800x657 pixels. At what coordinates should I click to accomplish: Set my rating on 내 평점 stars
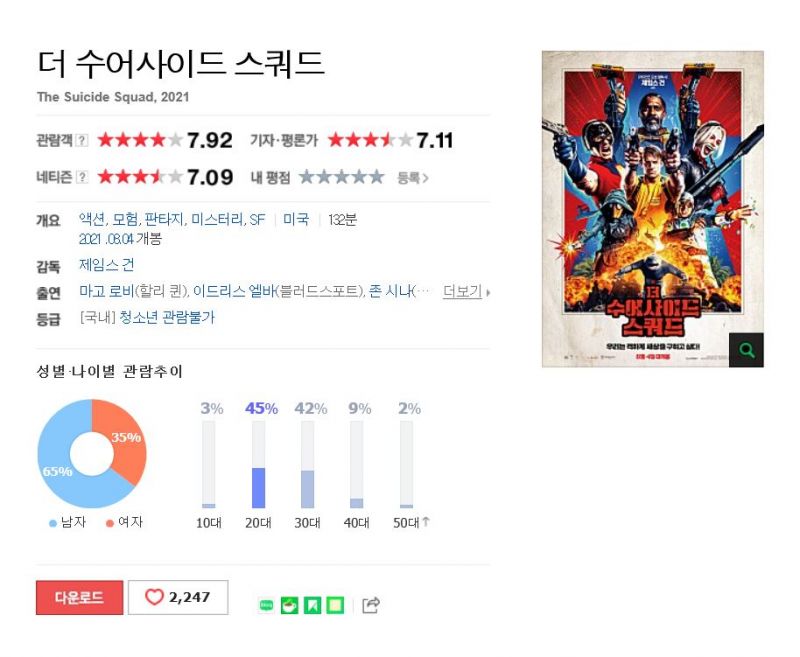point(341,177)
